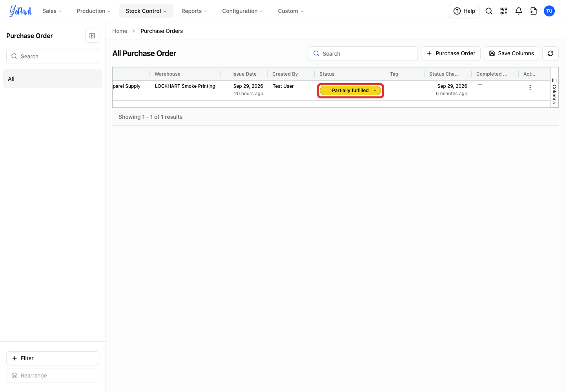
Task: Click the '20 hours ago' issue date text
Action: 249,94
